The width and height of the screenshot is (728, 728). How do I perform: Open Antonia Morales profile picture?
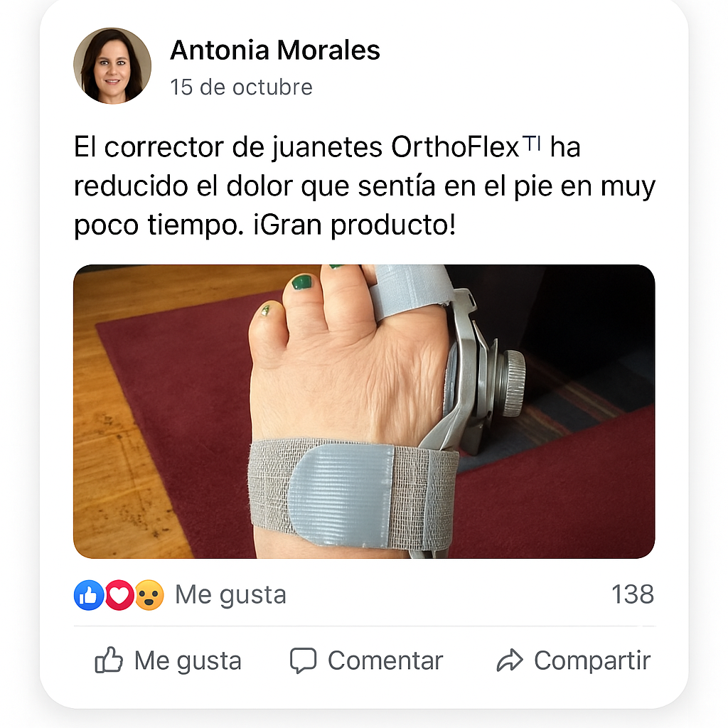point(112,65)
